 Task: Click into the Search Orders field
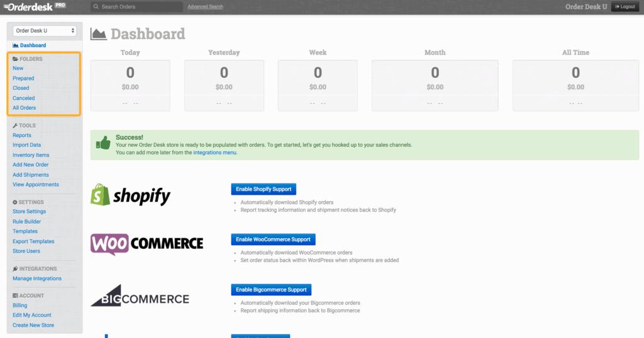coord(138,7)
